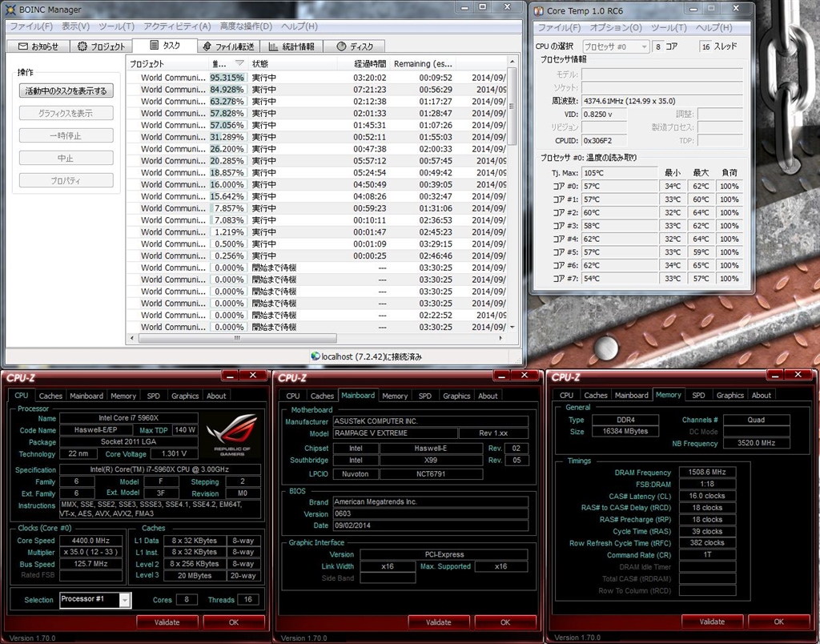Click BOINC task list scroll up arrow

click(512, 62)
